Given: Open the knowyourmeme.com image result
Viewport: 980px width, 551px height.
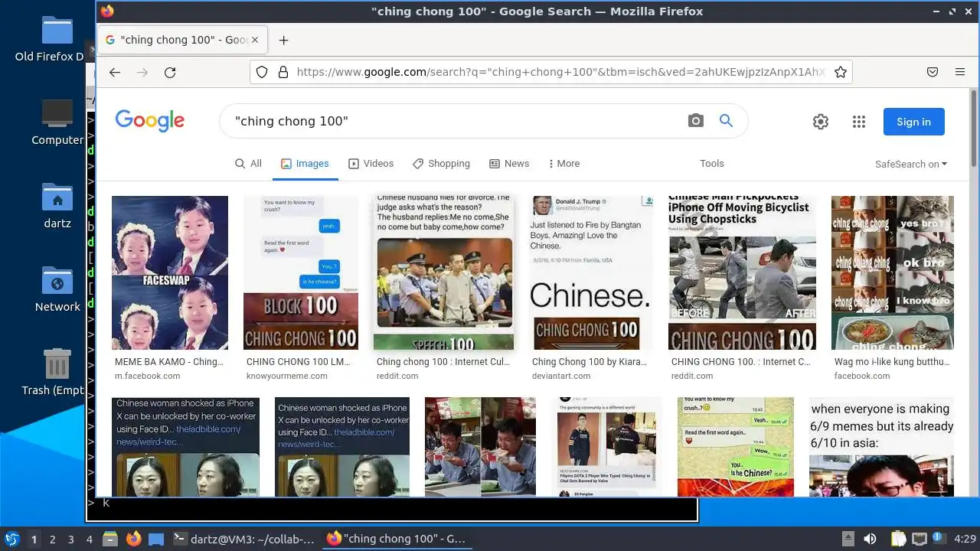Looking at the screenshot, I should click(x=301, y=273).
